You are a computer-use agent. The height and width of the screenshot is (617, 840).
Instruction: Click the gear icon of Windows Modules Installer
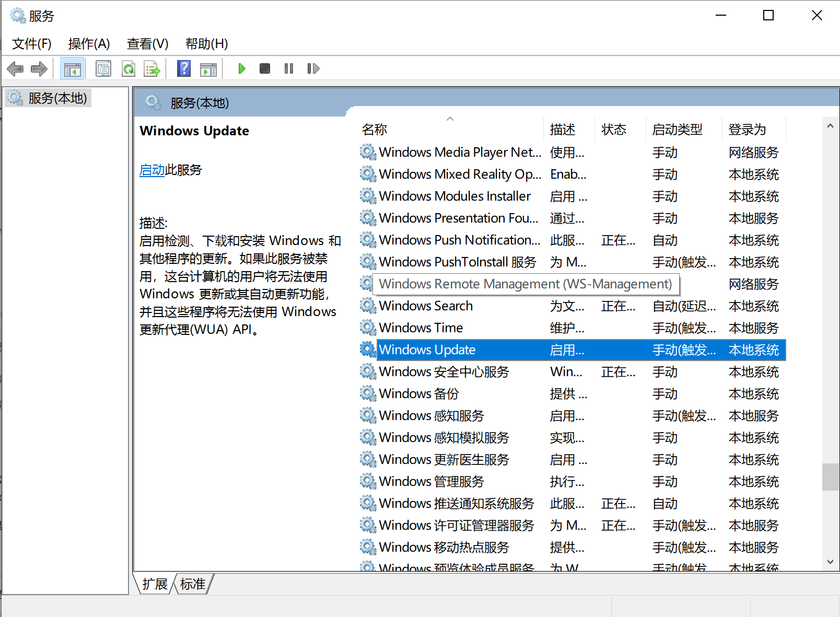click(368, 196)
